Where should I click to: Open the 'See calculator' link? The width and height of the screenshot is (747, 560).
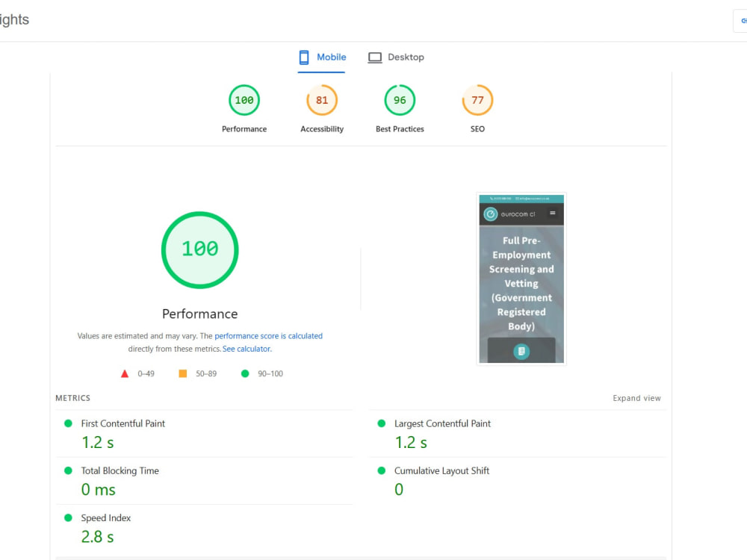point(247,349)
